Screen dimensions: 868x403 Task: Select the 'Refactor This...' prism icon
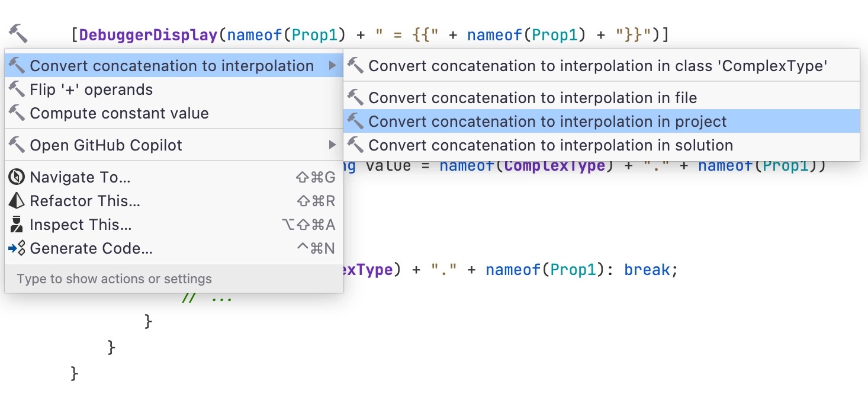pyautogui.click(x=17, y=201)
